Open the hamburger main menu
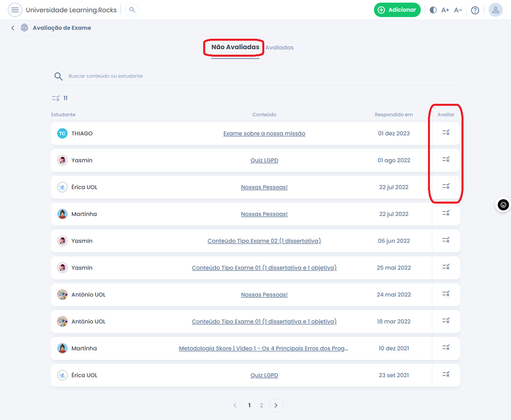511x420 pixels. [15, 10]
